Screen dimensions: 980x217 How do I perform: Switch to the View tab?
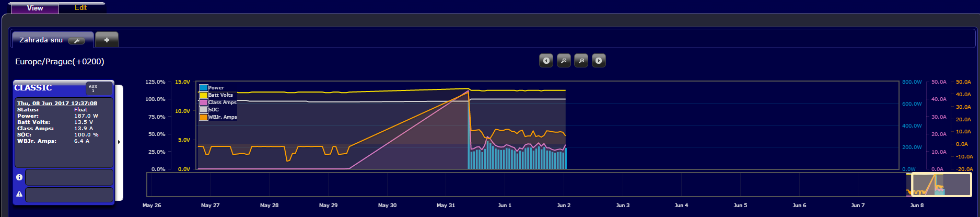click(x=35, y=8)
